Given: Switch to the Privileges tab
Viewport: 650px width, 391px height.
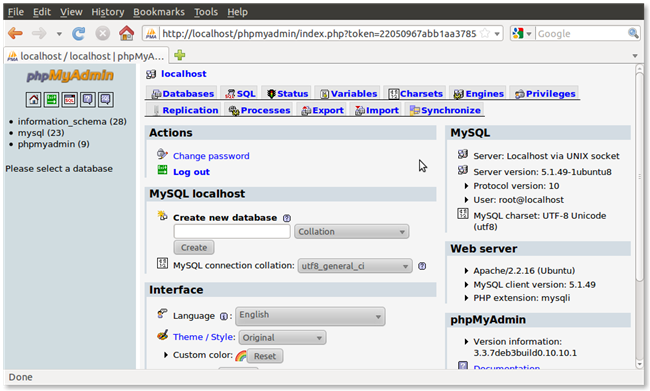Looking at the screenshot, I should point(545,94).
